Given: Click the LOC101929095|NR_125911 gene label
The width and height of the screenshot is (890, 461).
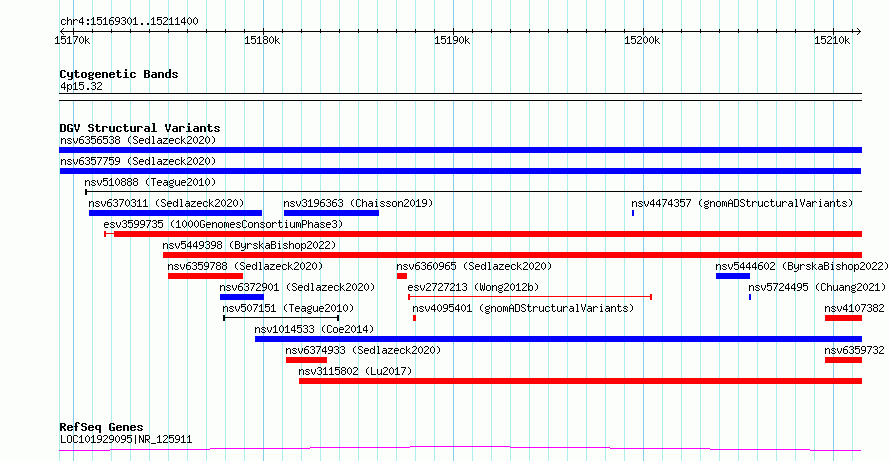Looking at the screenshot, I should tap(126, 439).
